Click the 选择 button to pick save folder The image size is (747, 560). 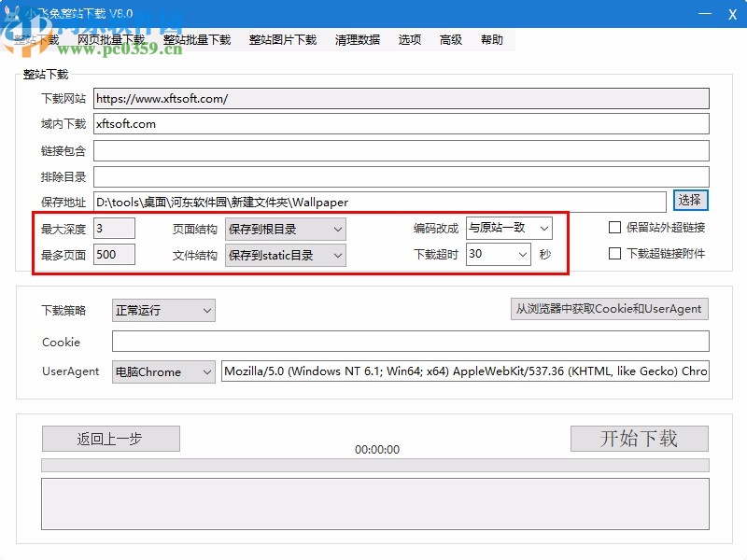pyautogui.click(x=689, y=201)
